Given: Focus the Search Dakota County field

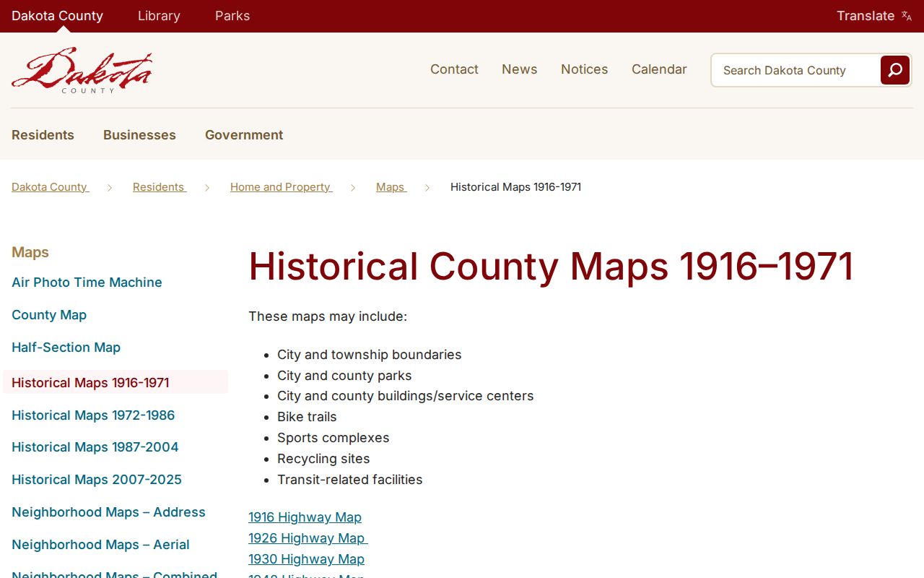Looking at the screenshot, I should pos(796,70).
